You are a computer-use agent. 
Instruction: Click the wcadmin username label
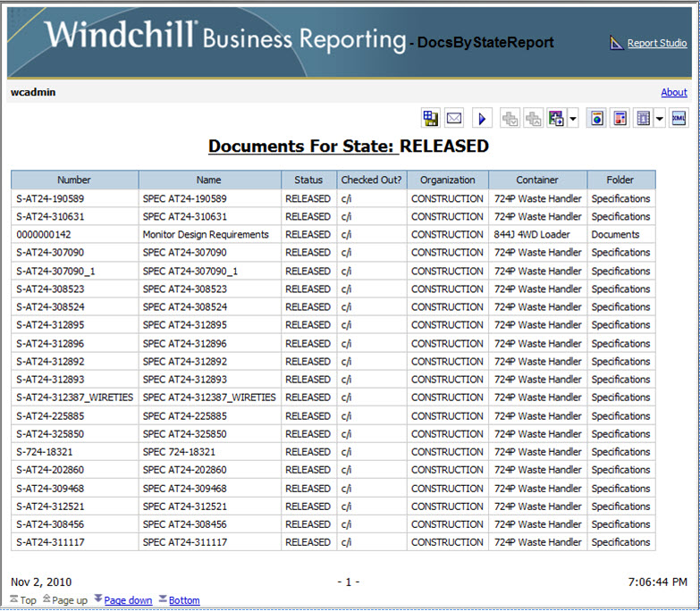(x=33, y=92)
